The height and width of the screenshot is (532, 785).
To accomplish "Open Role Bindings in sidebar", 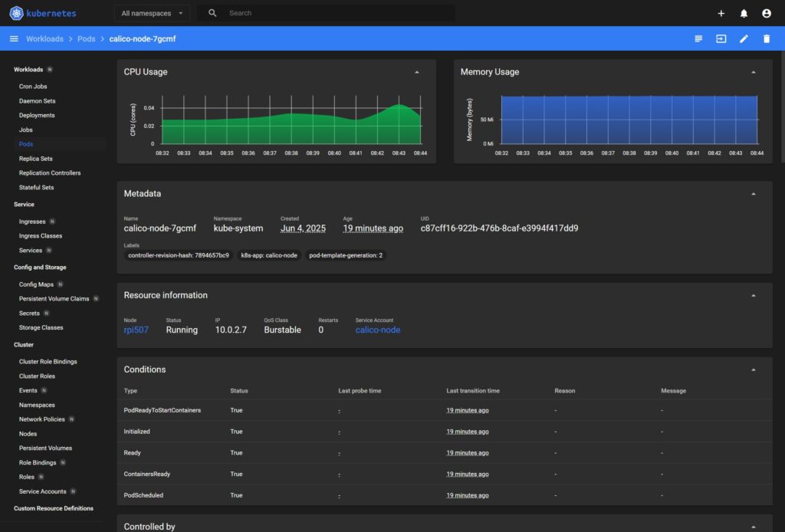I will click(38, 462).
